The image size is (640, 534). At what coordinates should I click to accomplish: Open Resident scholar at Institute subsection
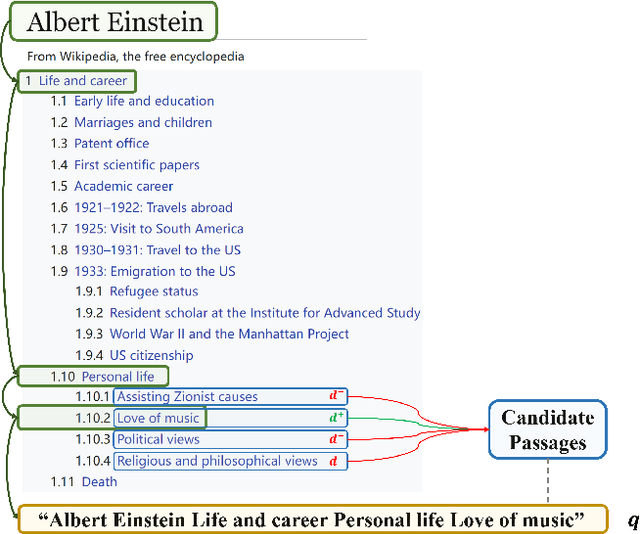coord(264,313)
